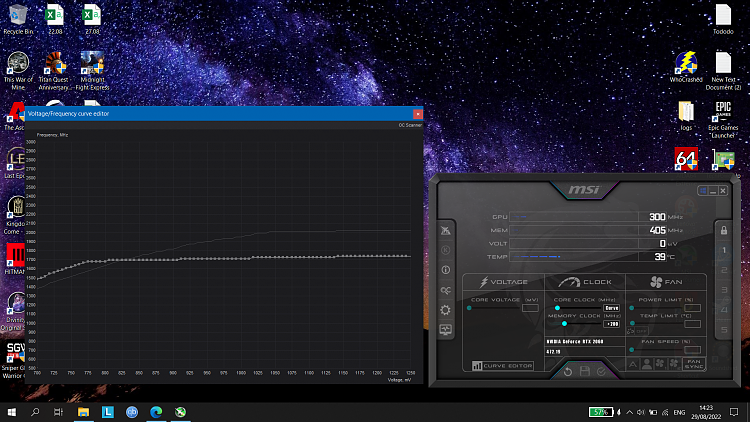Image resolution: width=750 pixels, height=422 pixels.
Task: Close the Voltage/Frequency curve editor window
Action: [418, 114]
